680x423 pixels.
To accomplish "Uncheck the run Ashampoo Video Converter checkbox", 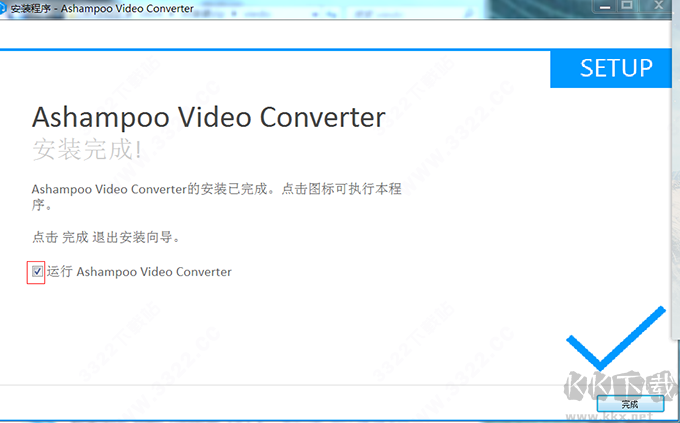I will (37, 272).
